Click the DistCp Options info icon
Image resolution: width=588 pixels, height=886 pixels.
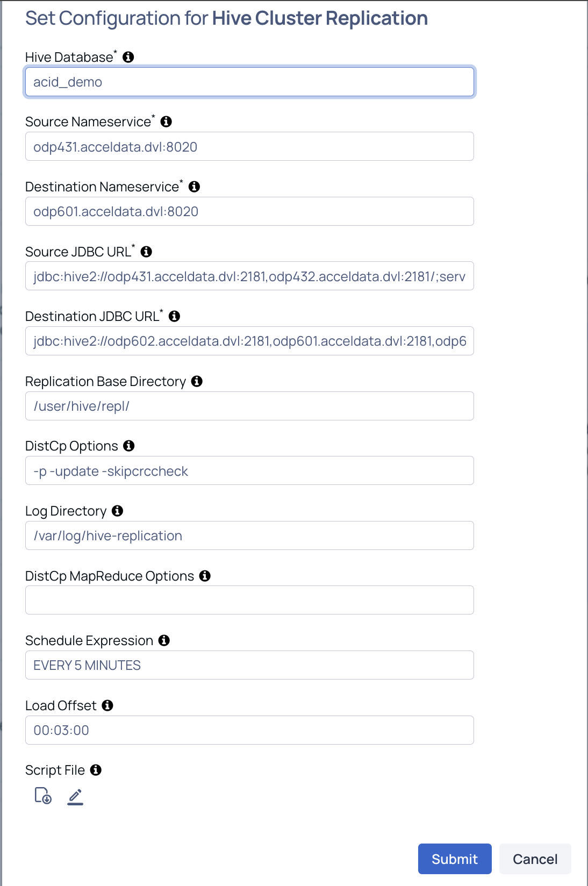click(x=129, y=446)
